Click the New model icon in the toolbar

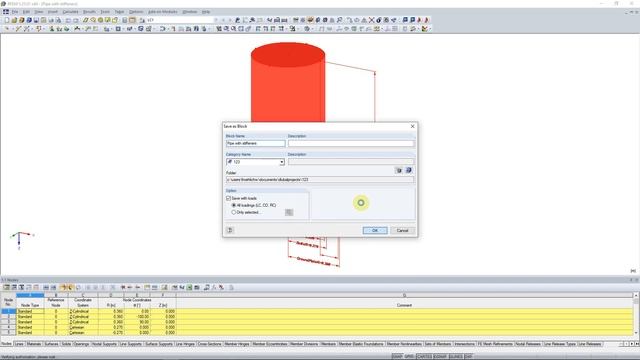tap(7, 20)
